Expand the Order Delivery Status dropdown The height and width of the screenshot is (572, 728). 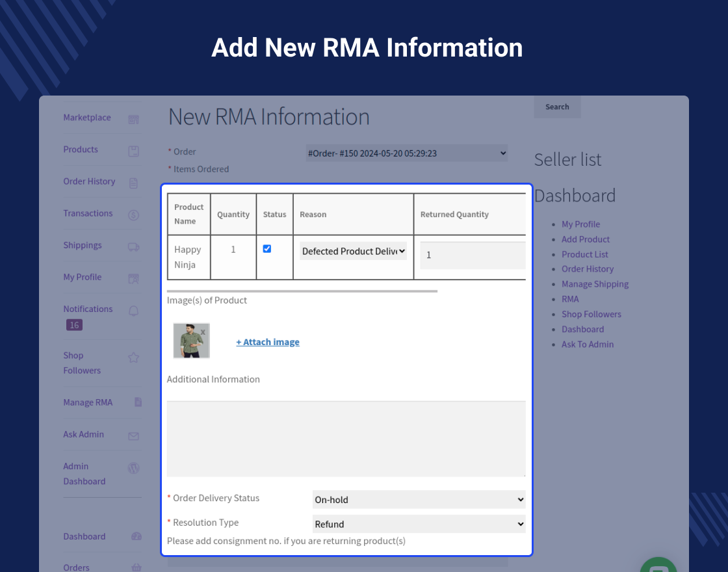pyautogui.click(x=419, y=499)
